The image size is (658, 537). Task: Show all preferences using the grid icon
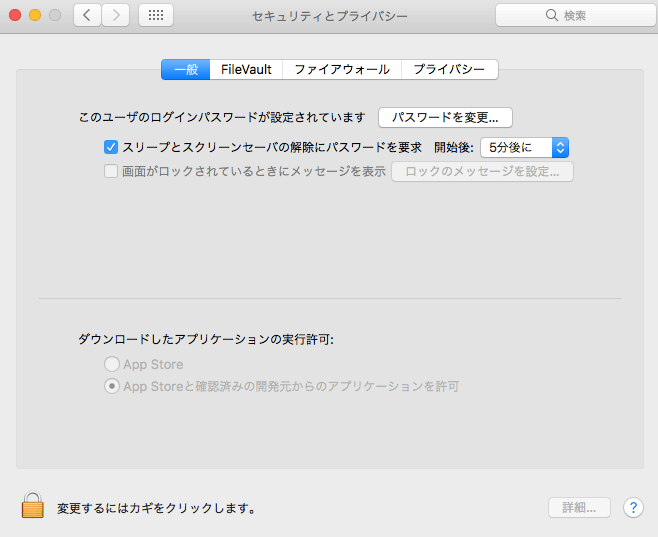[x=156, y=16]
